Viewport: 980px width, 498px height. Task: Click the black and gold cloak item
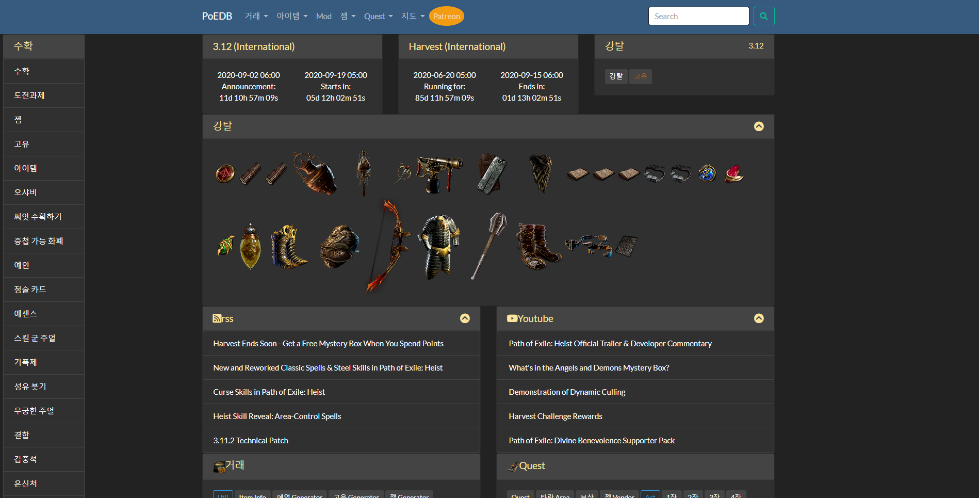pyautogui.click(x=541, y=173)
